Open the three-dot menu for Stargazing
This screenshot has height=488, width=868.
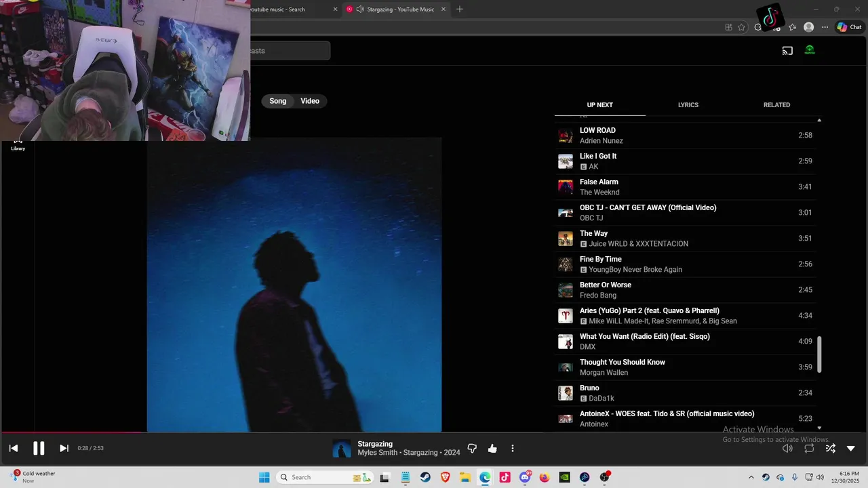[x=513, y=448]
